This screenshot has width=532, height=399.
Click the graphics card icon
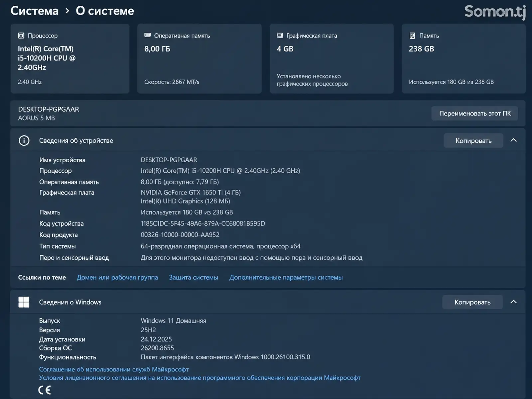click(x=280, y=35)
